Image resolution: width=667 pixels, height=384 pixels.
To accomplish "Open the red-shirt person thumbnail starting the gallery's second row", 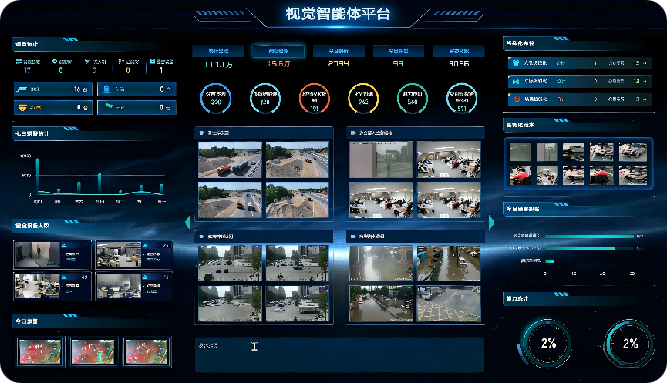I will coord(521,175).
